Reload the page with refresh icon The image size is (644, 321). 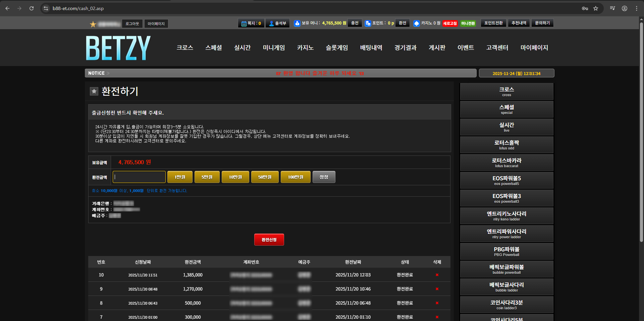pyautogui.click(x=32, y=8)
